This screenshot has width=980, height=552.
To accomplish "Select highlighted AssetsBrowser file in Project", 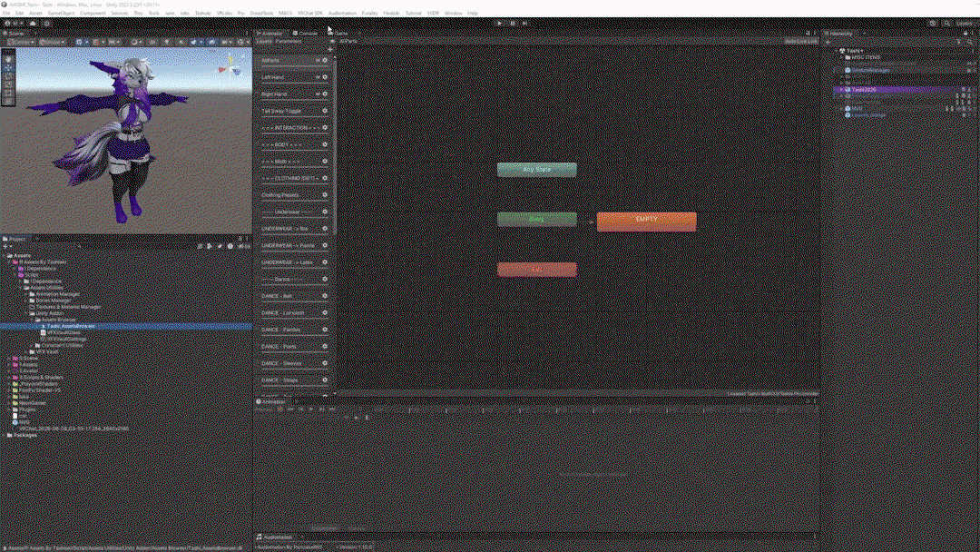I will click(x=126, y=326).
